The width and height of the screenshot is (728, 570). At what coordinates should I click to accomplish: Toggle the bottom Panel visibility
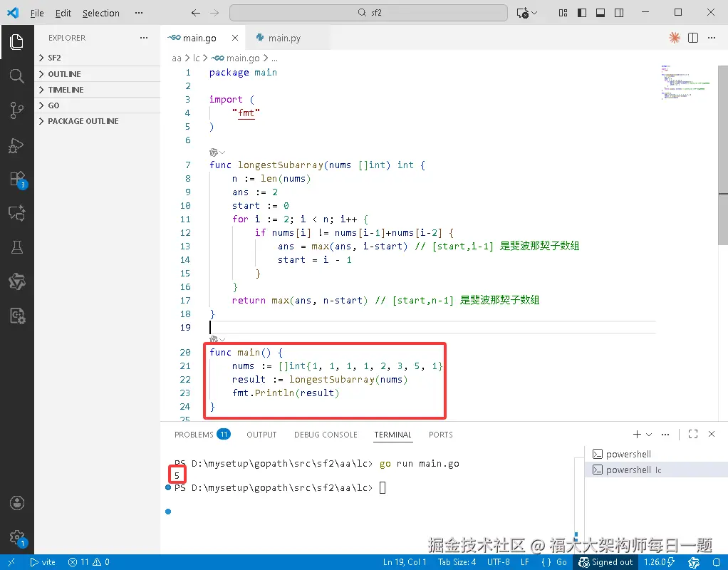click(x=600, y=13)
